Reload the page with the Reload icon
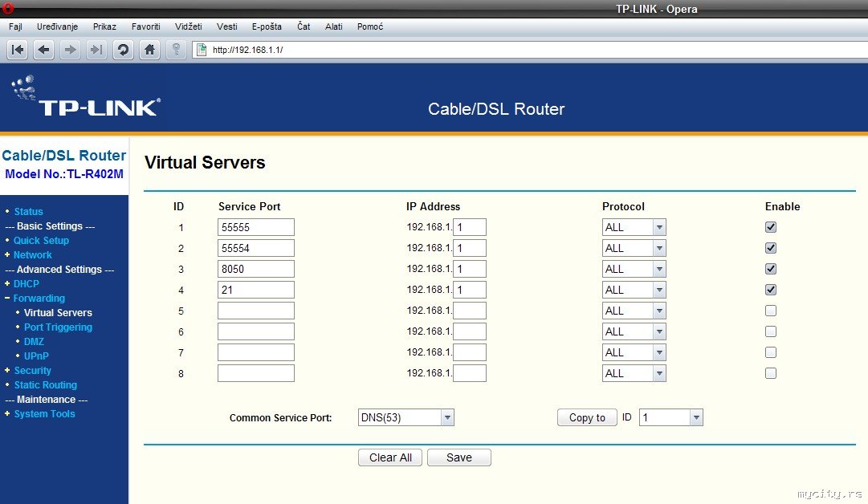This screenshot has height=504, width=868. [123, 50]
